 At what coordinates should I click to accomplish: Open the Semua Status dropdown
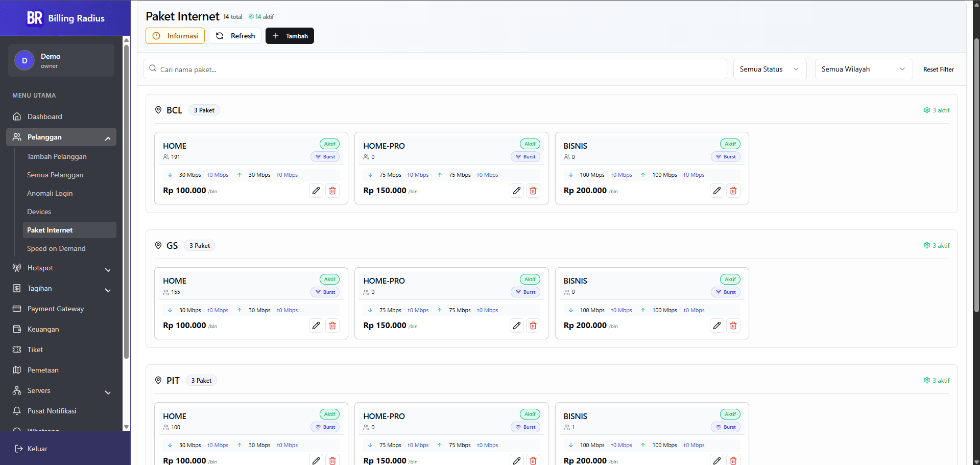coord(770,69)
